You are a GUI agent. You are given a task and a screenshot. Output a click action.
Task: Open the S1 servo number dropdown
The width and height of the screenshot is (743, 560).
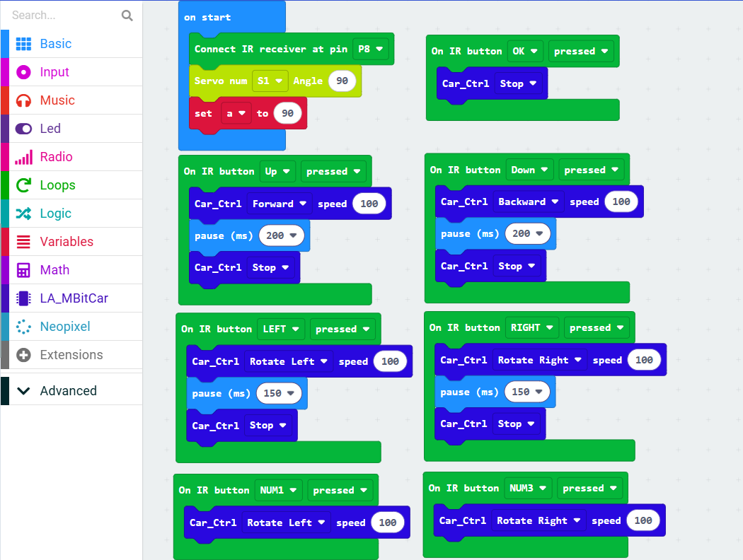pos(270,81)
